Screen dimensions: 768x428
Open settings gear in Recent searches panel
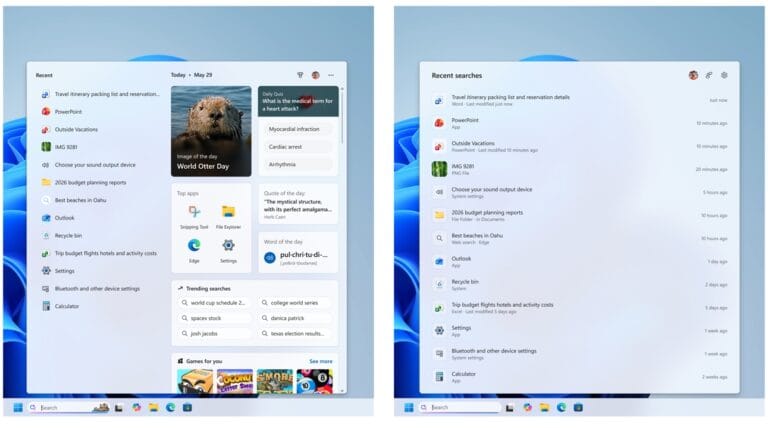tap(724, 75)
